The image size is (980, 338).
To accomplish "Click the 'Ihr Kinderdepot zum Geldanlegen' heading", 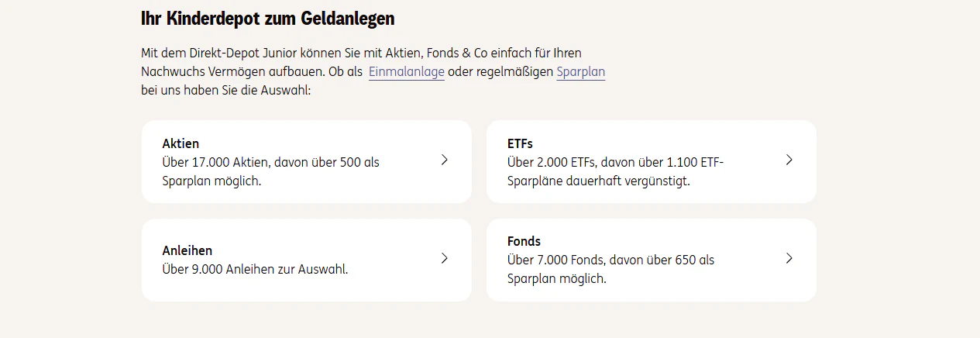I will 268,19.
